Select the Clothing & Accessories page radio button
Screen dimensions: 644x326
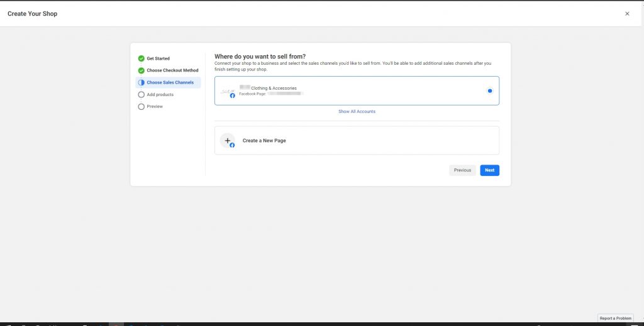(x=489, y=91)
